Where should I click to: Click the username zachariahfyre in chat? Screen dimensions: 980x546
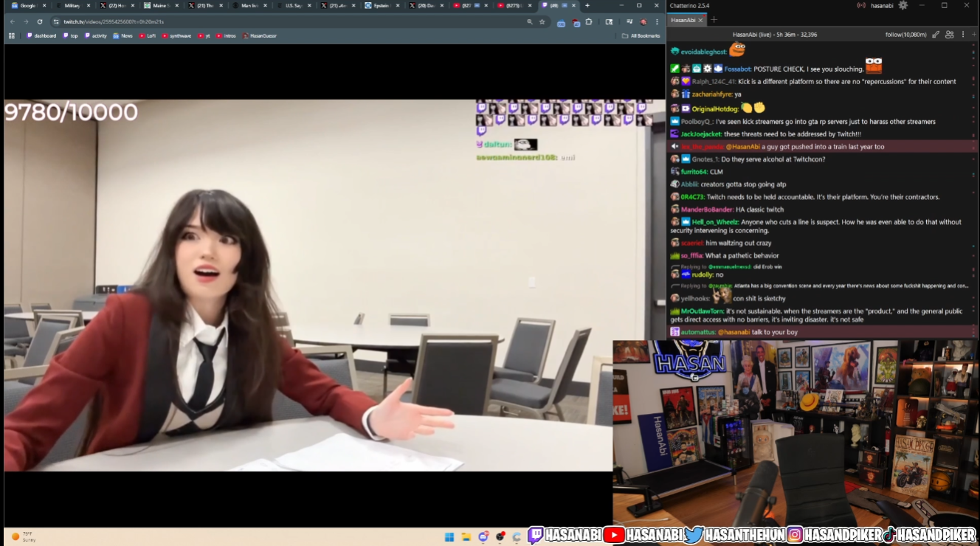click(x=712, y=94)
